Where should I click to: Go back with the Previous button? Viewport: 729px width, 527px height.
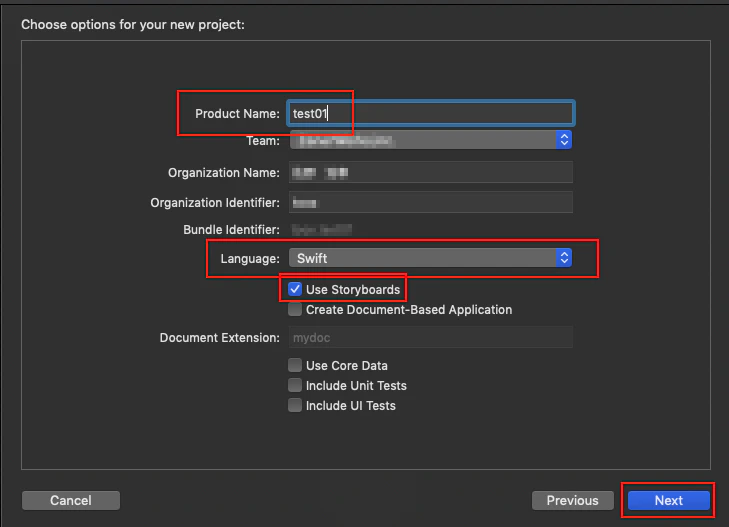[573, 501]
